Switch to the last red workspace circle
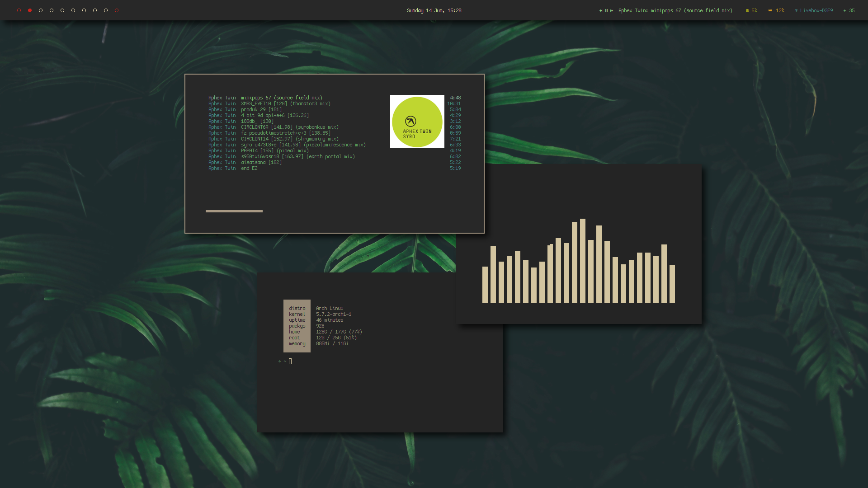Screen dimensions: 868x488 (x=117, y=10)
